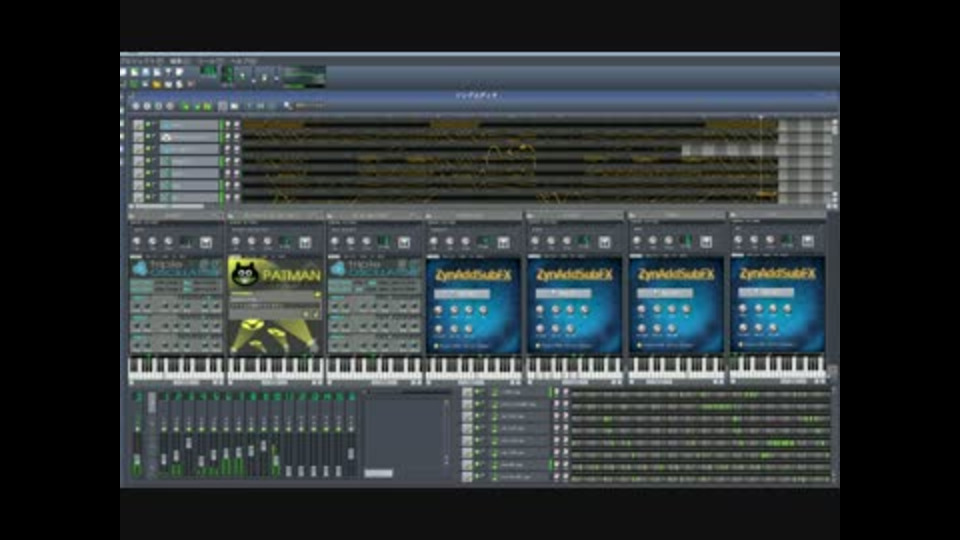Screen dimensions: 960x540
Task: Click Add effect button in FX Mixer
Action: [378, 473]
